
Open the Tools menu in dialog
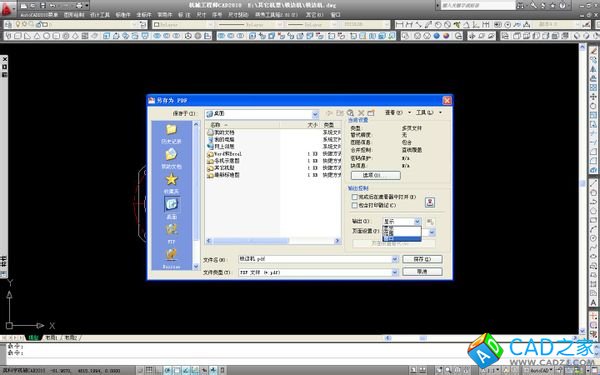click(429, 112)
